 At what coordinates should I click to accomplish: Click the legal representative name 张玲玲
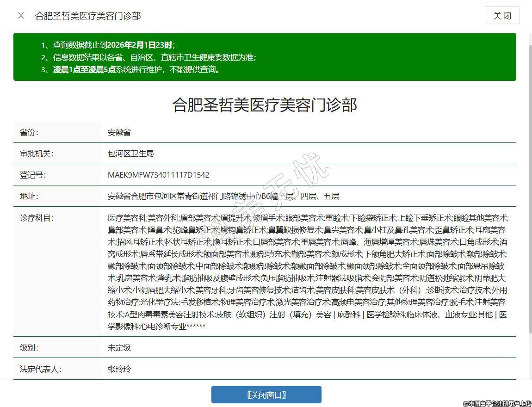click(119, 369)
